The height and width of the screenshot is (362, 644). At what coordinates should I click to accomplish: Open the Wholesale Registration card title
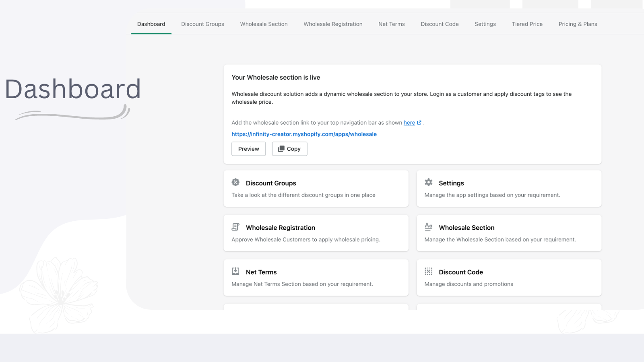(x=280, y=228)
